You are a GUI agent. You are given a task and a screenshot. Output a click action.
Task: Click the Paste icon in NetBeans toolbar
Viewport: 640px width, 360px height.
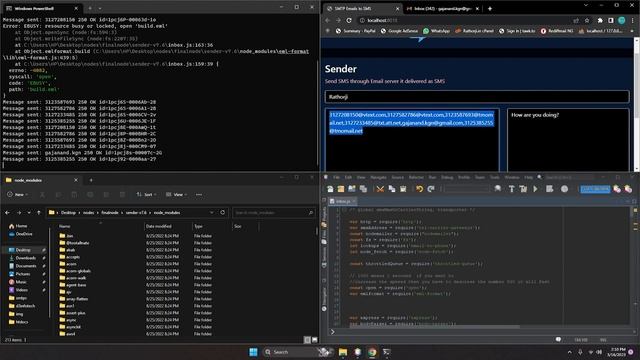403,189
